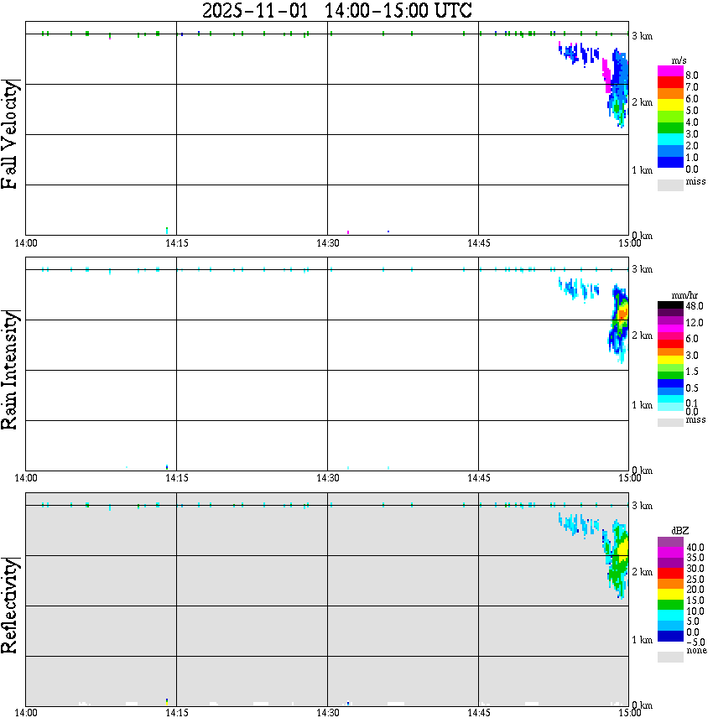Click '3 km' label of Fall Velocity panel

643,36
